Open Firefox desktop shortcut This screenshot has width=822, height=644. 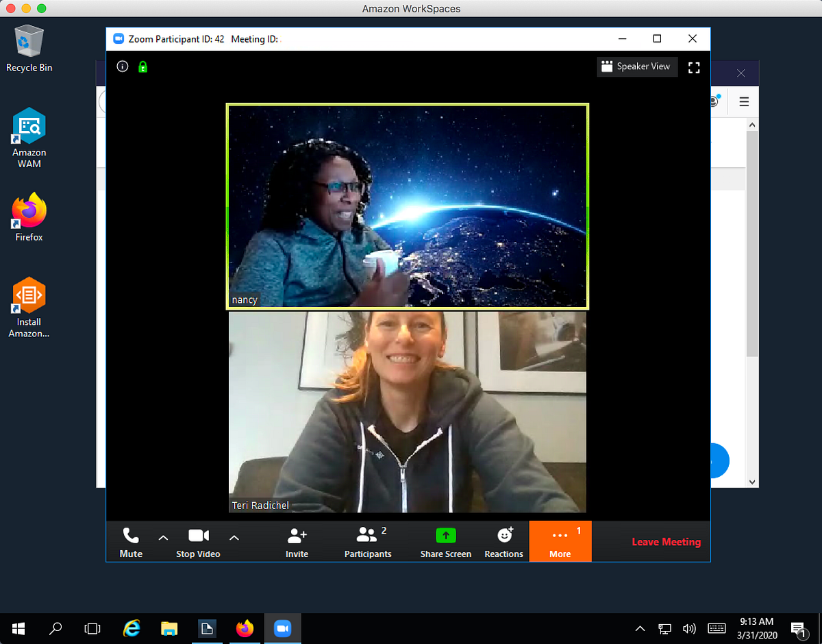tap(29, 218)
